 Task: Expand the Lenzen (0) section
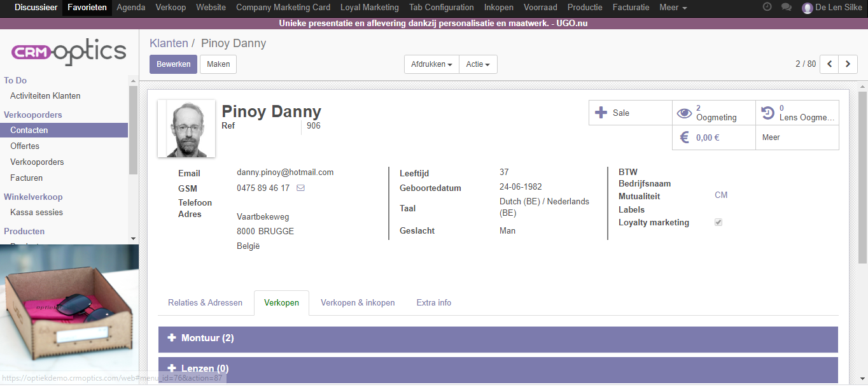[498, 369]
